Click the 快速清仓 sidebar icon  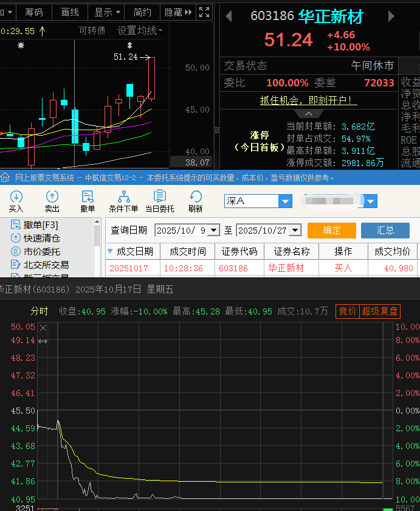(16, 238)
